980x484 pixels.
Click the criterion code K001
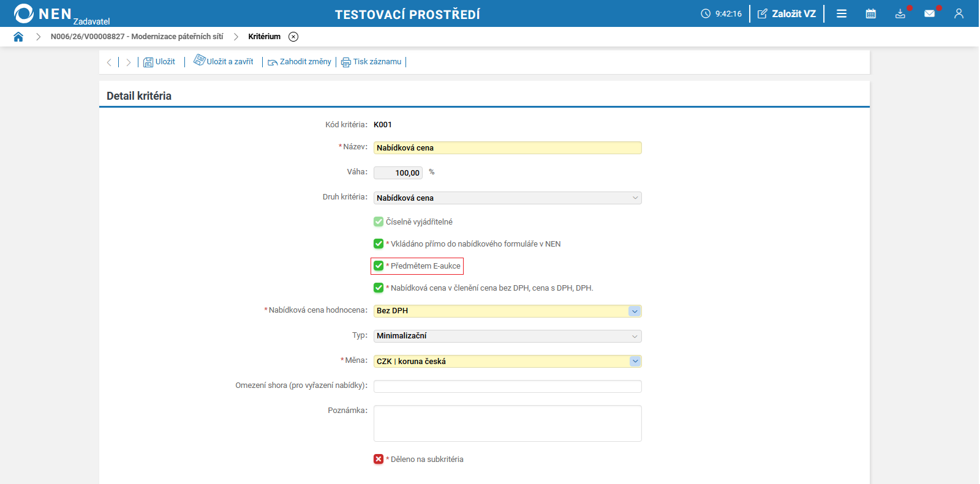tap(383, 125)
